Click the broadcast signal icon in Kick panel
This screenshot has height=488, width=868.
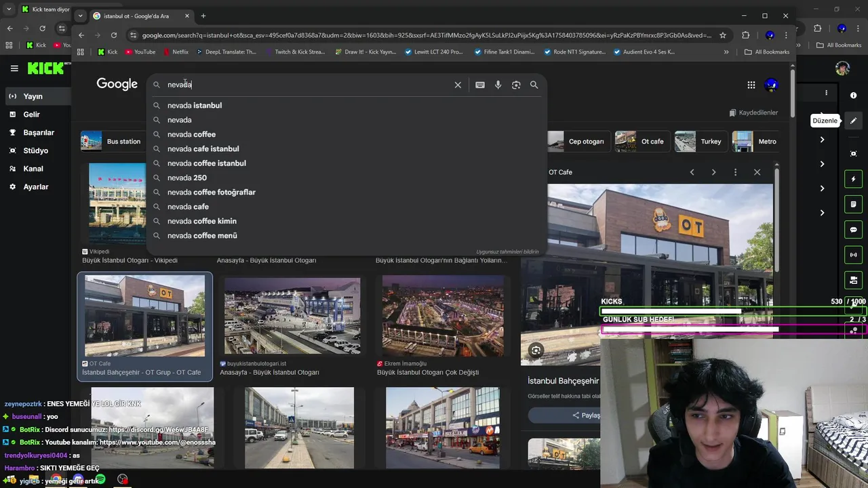854,255
